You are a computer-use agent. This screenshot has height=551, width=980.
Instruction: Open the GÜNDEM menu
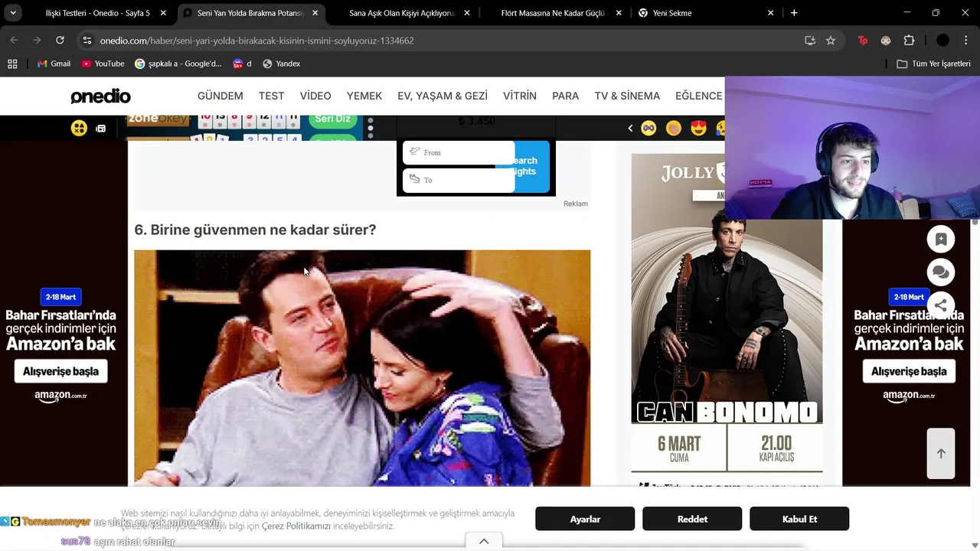tap(220, 96)
